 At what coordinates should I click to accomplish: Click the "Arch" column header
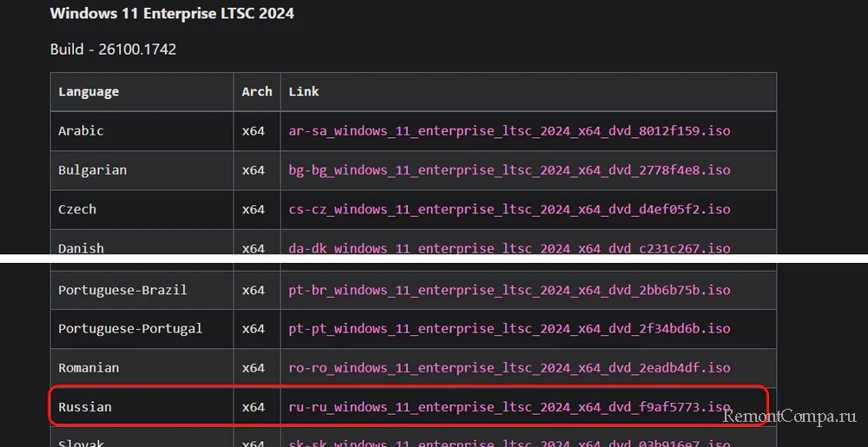257,91
